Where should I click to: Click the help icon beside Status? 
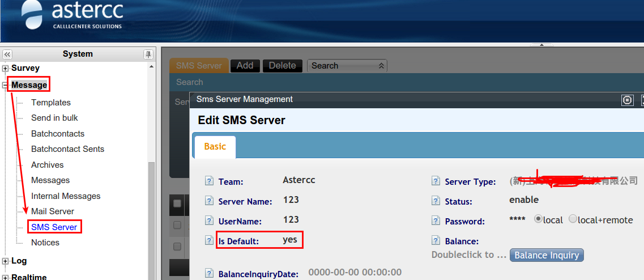(x=436, y=201)
